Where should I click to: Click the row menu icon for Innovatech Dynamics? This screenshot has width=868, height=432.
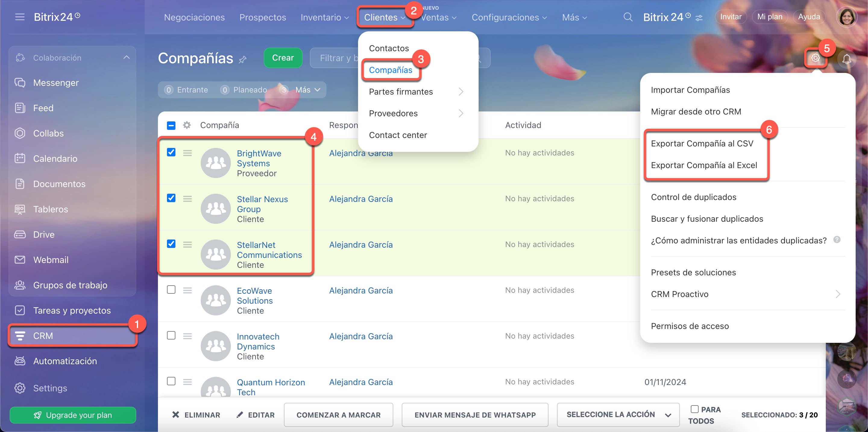point(187,336)
